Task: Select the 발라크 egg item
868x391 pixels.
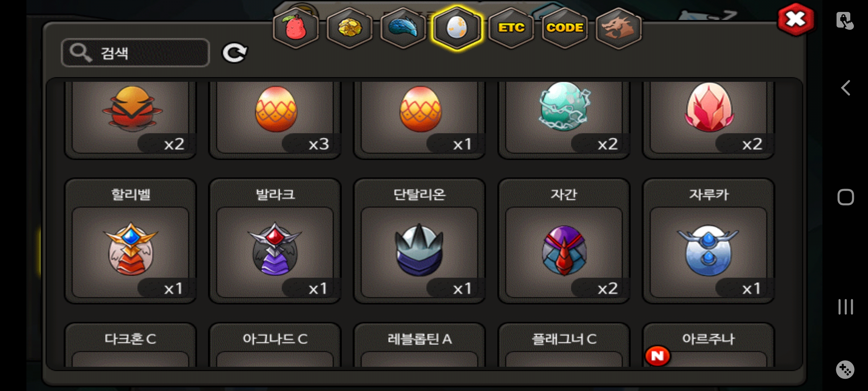Action: click(275, 241)
